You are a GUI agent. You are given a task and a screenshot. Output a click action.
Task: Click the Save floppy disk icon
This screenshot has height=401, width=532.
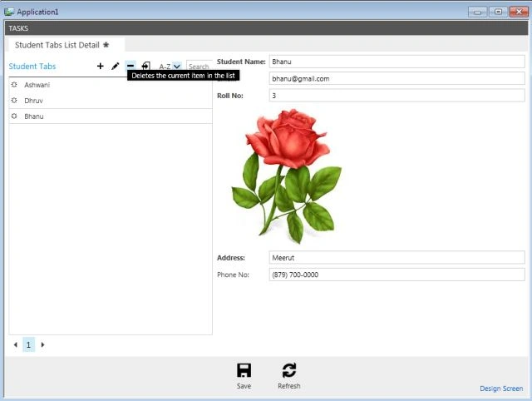(244, 370)
